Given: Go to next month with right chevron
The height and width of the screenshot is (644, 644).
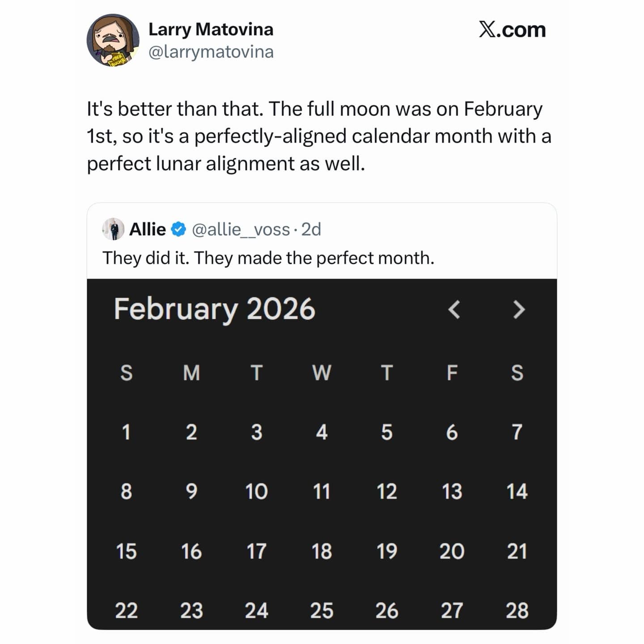Looking at the screenshot, I should click(519, 309).
